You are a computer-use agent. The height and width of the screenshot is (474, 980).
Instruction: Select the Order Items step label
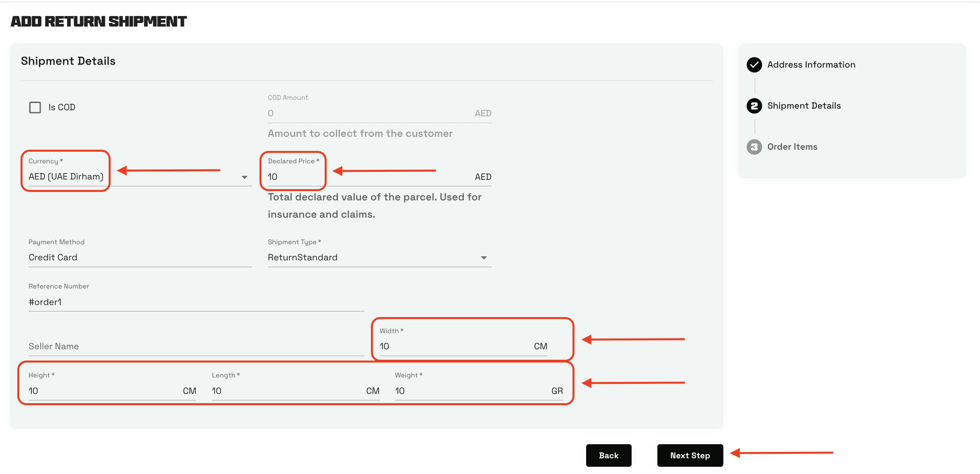(792, 147)
